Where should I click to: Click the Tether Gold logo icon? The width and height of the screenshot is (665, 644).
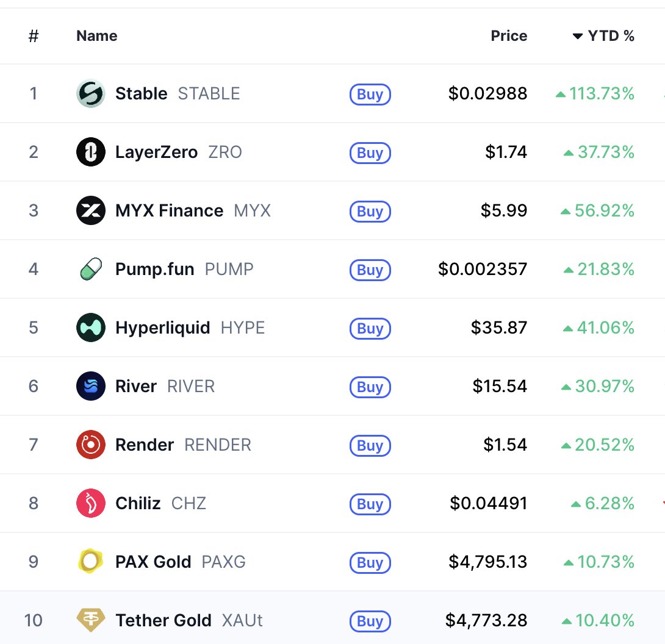tap(91, 621)
